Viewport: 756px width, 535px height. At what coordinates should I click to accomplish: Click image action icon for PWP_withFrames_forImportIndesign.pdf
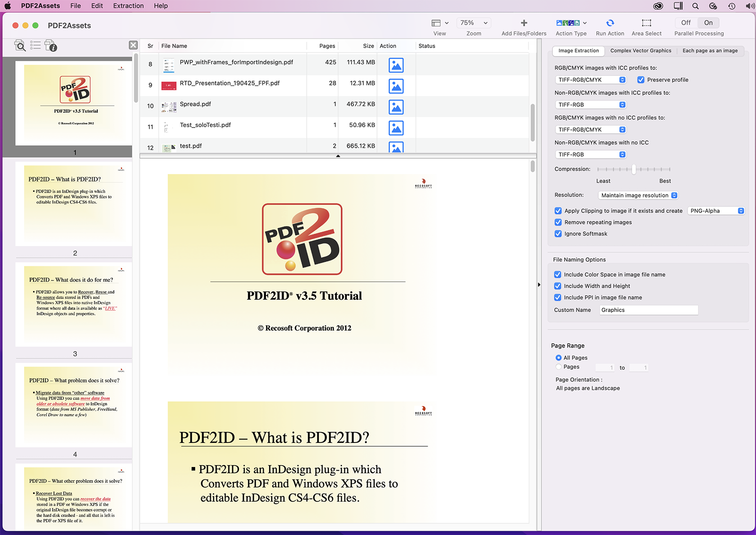click(396, 65)
